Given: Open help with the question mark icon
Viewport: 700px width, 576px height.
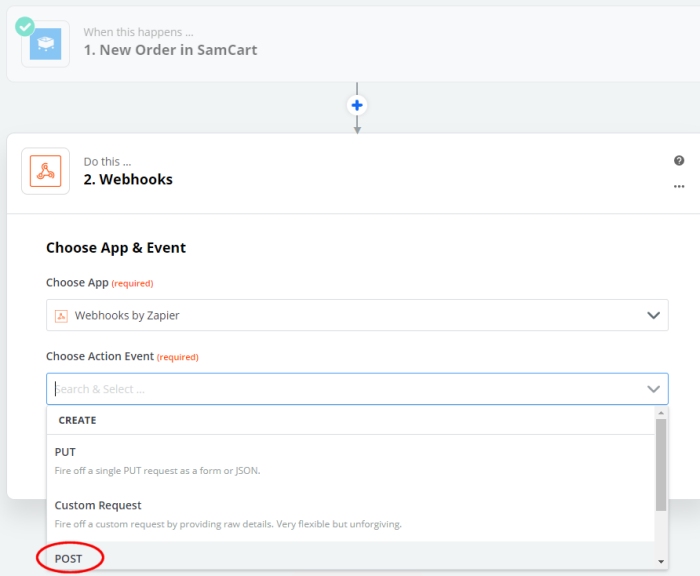Looking at the screenshot, I should (x=679, y=160).
